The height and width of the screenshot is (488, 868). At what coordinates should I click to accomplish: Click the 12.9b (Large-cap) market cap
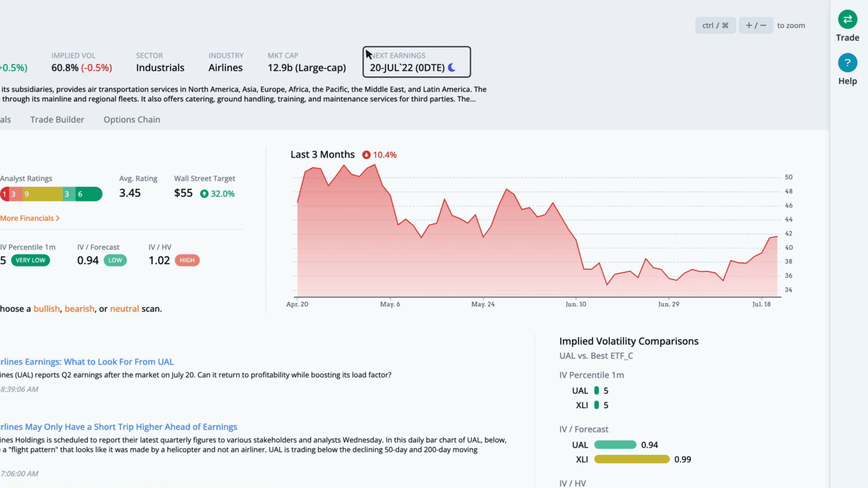[307, 68]
